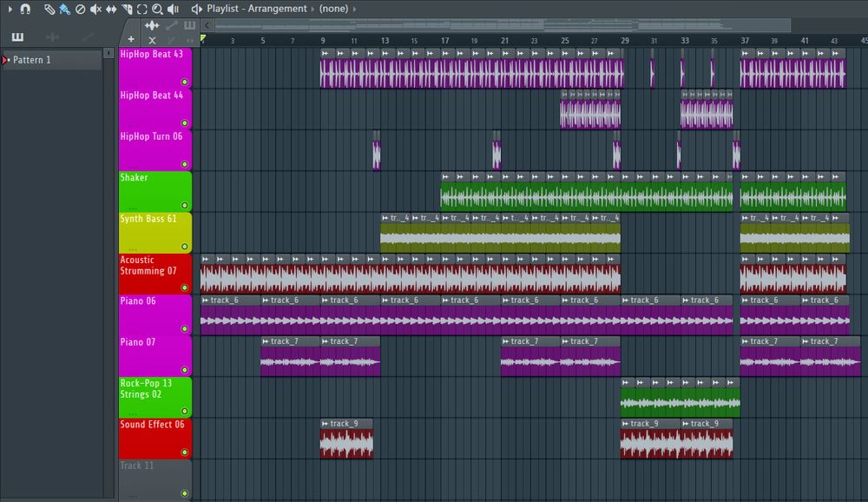Select the Draw pencil tool
868x502 pixels.
(x=49, y=9)
